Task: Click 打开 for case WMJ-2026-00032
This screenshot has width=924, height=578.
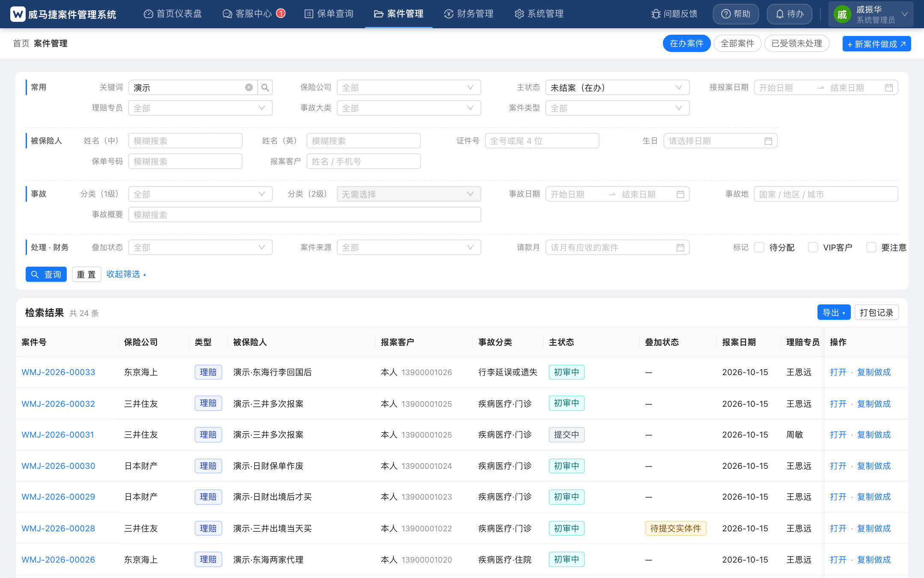Action: (838, 404)
